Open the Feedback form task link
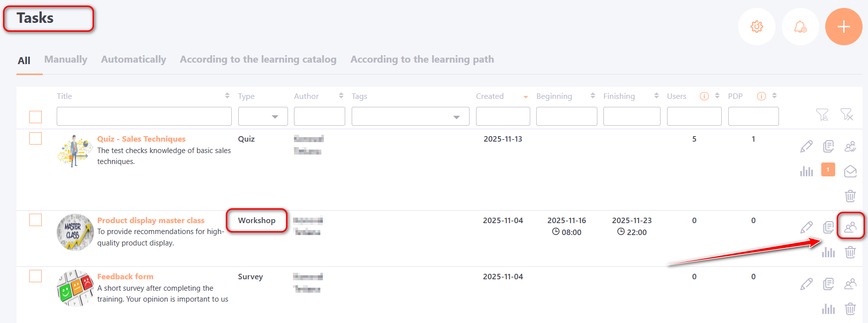Screen dimensions: 868x323 click(125, 277)
